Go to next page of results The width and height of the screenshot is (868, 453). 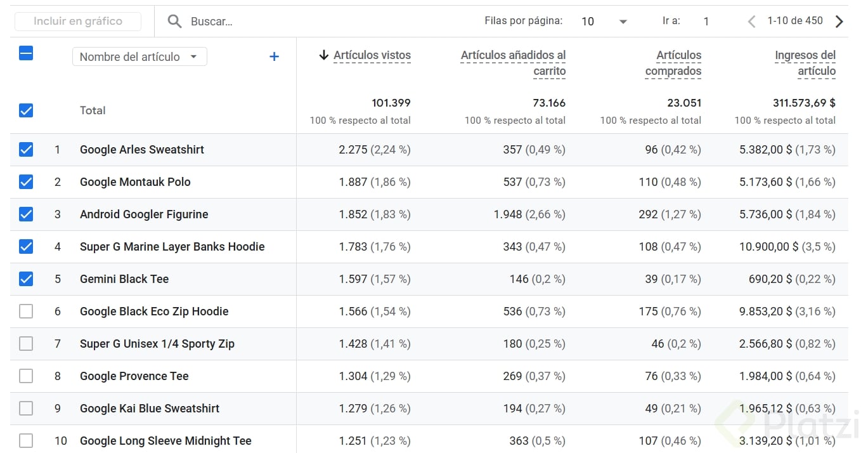[839, 22]
